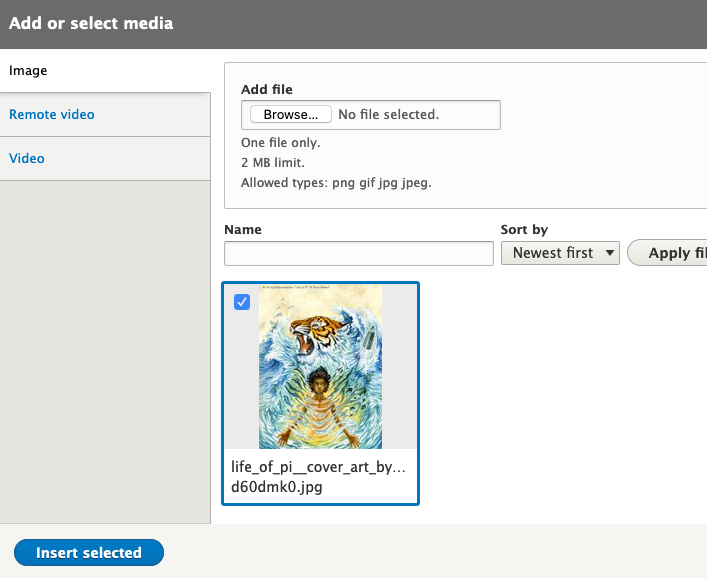Uncheck the life_of_pi cover art checkbox

242,302
